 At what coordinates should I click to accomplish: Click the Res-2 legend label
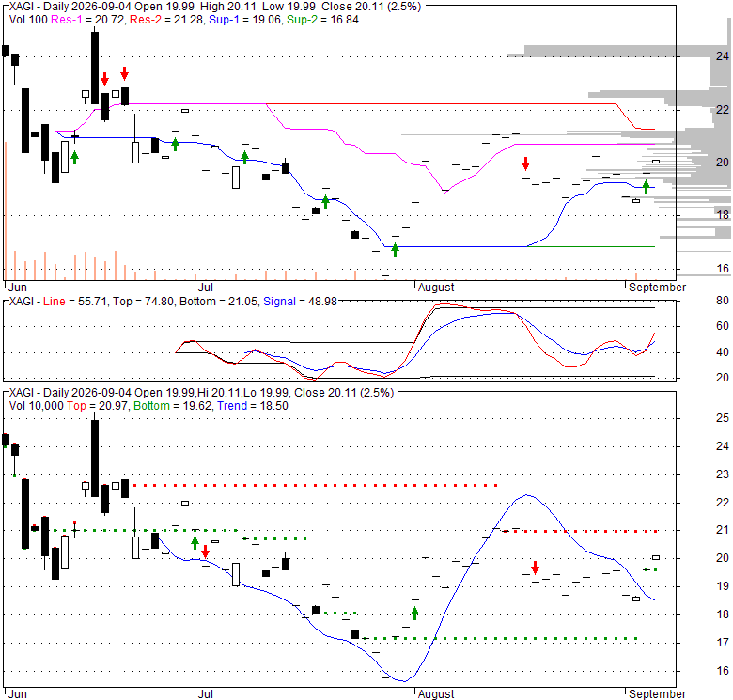coord(146,20)
